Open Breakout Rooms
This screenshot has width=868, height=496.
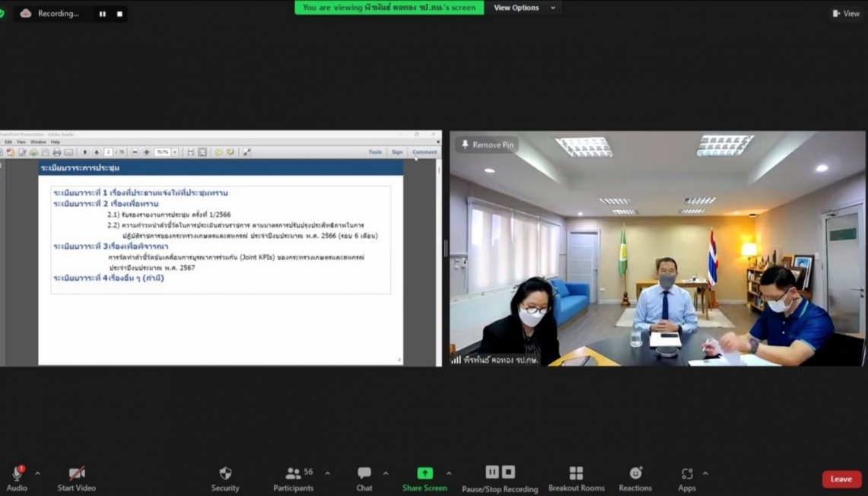click(x=577, y=479)
